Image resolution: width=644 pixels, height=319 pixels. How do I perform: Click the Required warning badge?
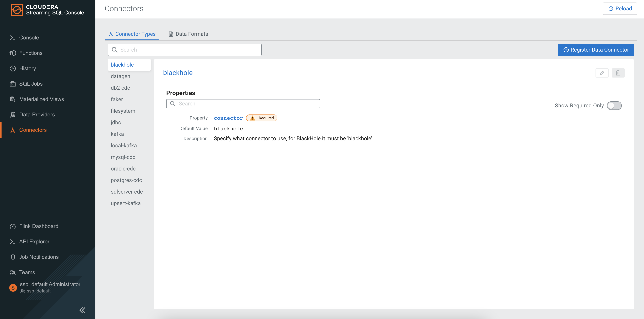coord(261,118)
